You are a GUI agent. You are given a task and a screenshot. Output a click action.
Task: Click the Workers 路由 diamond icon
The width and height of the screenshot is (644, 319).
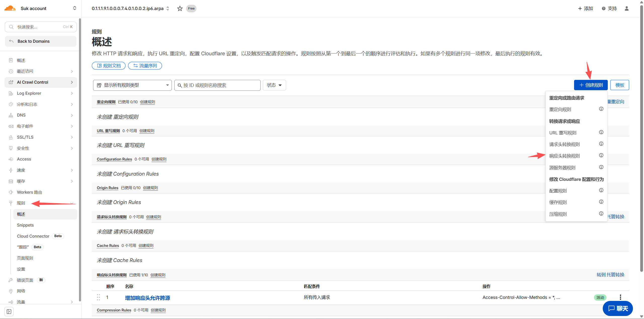(x=11, y=192)
